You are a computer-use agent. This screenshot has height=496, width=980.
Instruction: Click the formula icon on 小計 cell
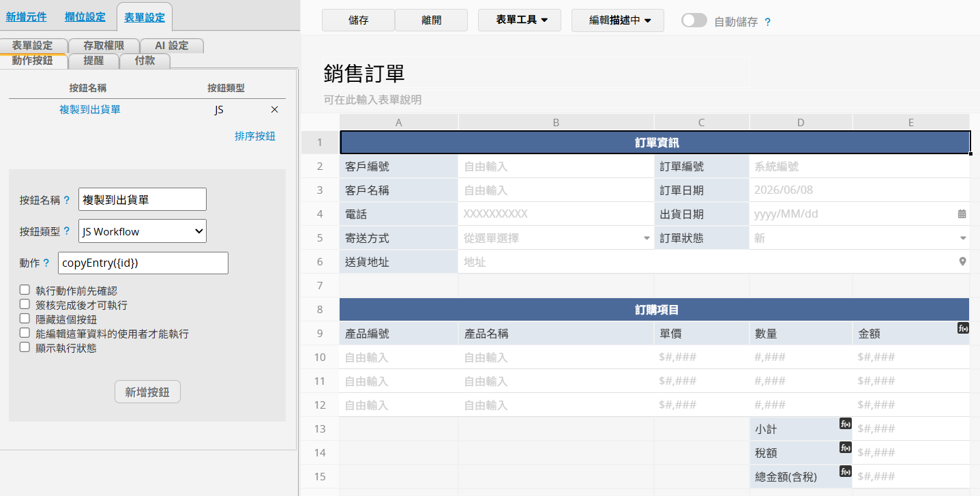point(846,424)
